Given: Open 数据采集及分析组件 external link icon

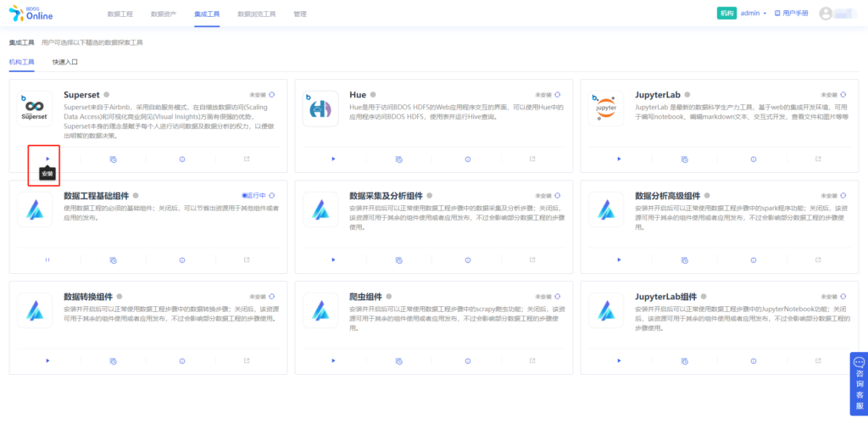Looking at the screenshot, I should pyautogui.click(x=532, y=259).
